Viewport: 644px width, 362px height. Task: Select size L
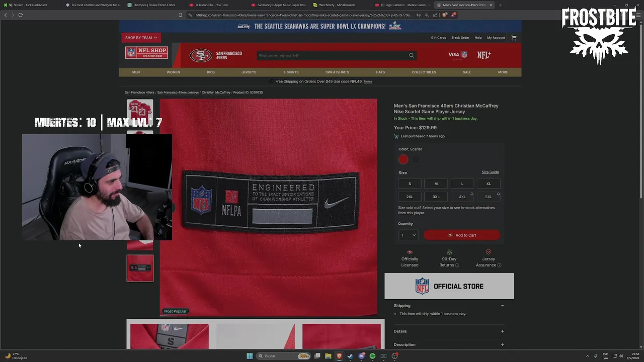(x=462, y=184)
